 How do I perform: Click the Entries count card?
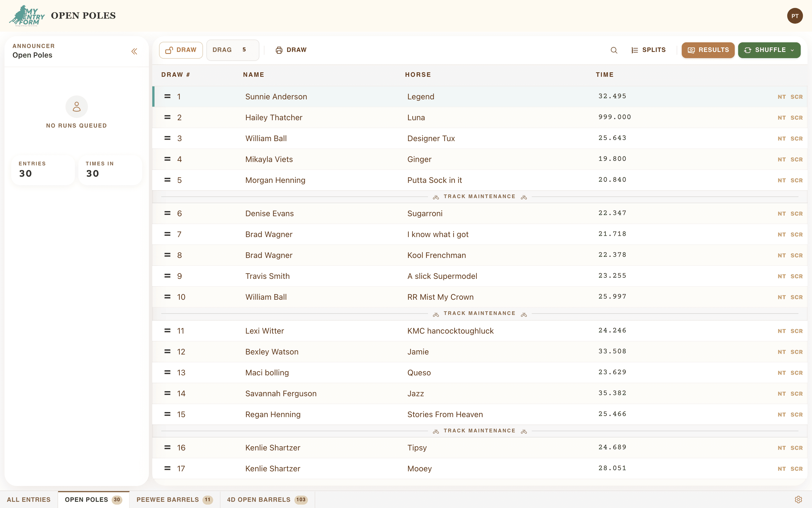point(43,170)
